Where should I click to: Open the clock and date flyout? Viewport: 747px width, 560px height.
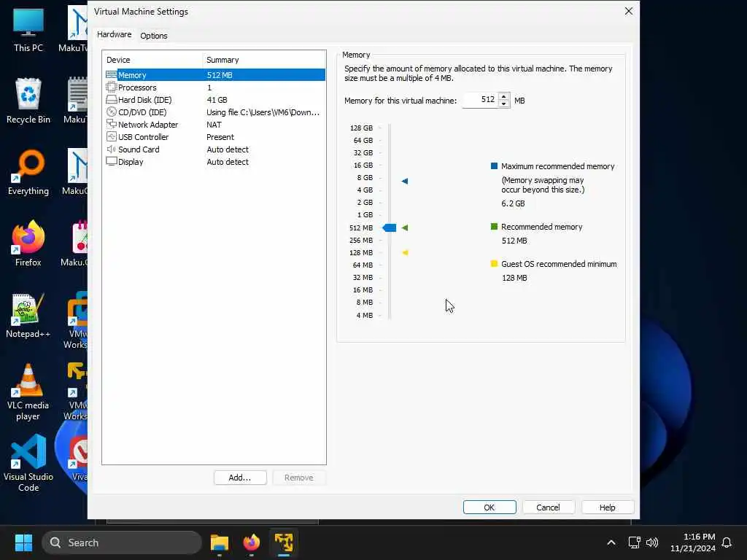[693, 542]
